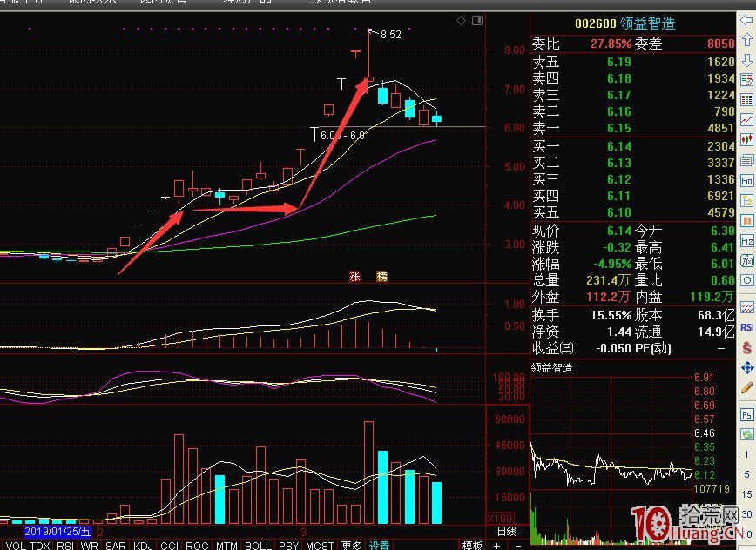
Task: Select the BOLL indicator tab
Action: click(257, 545)
